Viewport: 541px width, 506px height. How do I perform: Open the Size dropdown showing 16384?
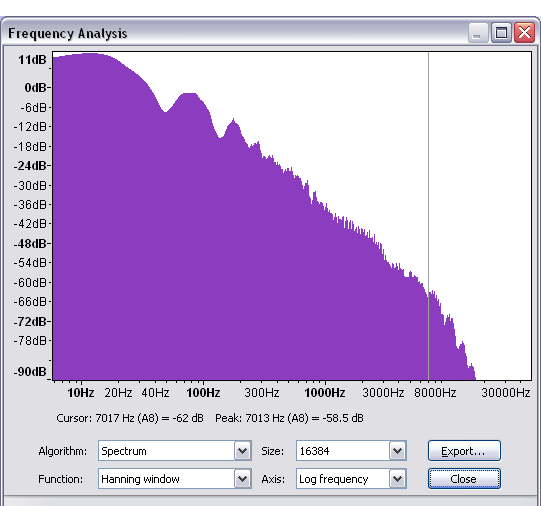coord(351,450)
